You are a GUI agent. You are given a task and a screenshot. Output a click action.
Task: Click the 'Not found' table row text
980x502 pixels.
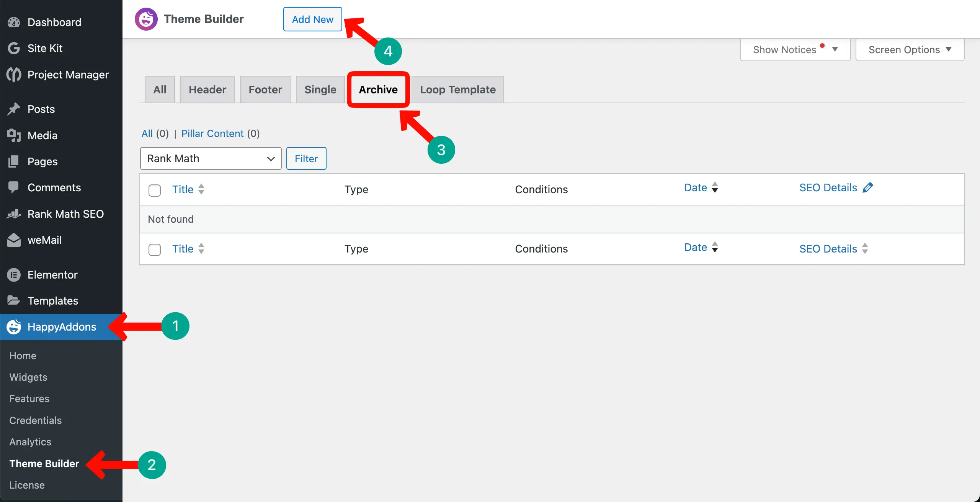[x=171, y=219]
